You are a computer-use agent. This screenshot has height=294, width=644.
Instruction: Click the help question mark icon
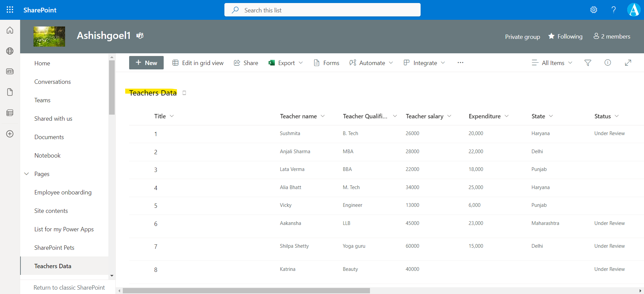pyautogui.click(x=613, y=10)
